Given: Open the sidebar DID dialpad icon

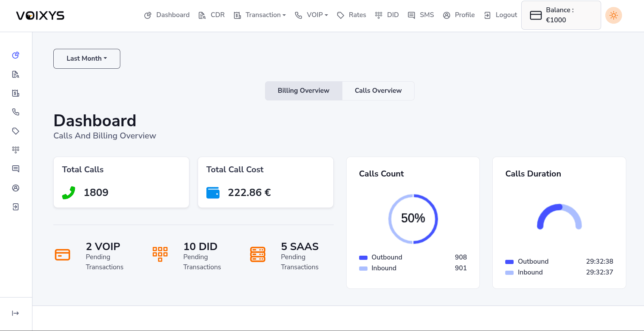Looking at the screenshot, I should [16, 150].
